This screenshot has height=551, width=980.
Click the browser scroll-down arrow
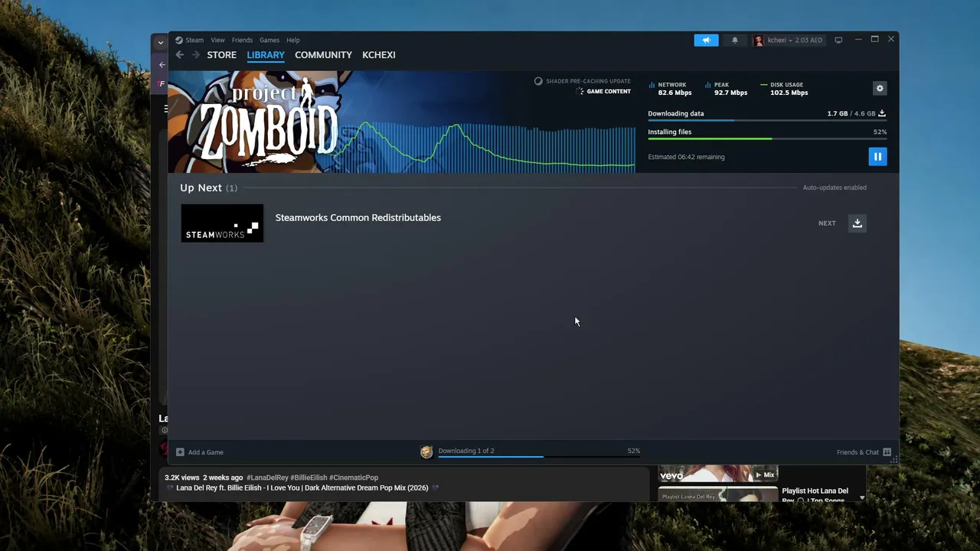(862, 497)
